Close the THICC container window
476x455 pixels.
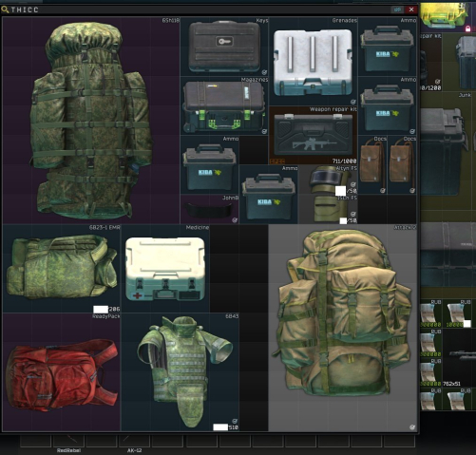[x=411, y=9]
